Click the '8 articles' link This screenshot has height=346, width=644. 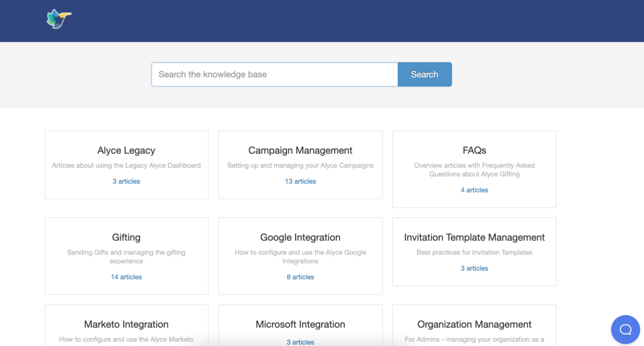300,277
